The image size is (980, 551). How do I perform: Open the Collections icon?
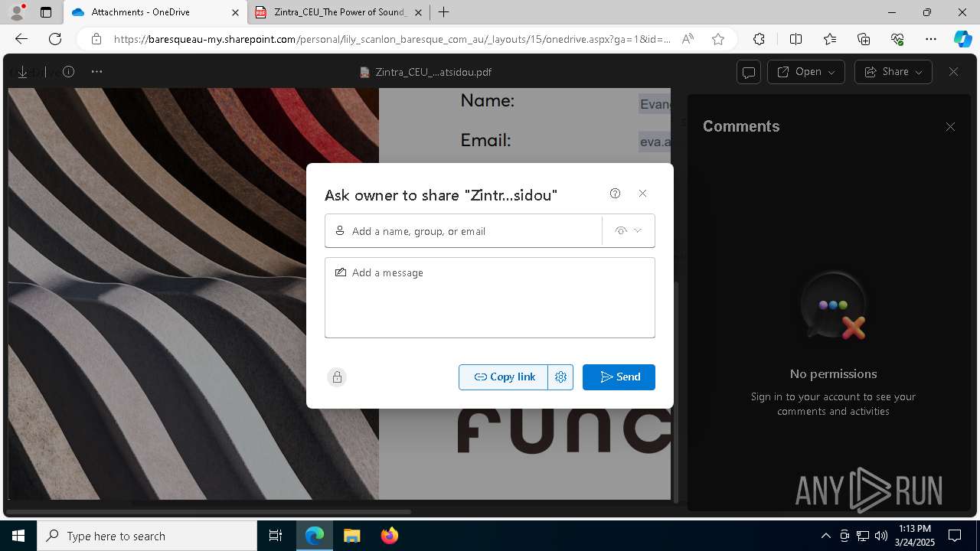[864, 39]
